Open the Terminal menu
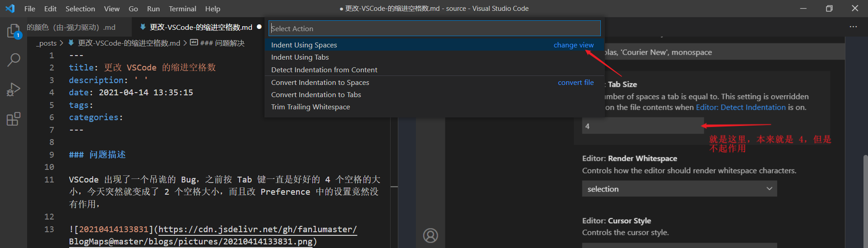 182,9
